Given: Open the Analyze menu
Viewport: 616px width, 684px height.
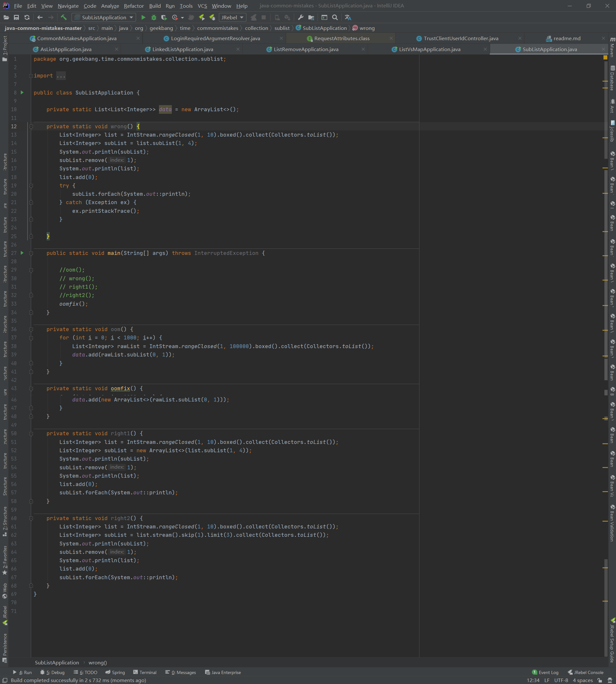Looking at the screenshot, I should pyautogui.click(x=110, y=6).
